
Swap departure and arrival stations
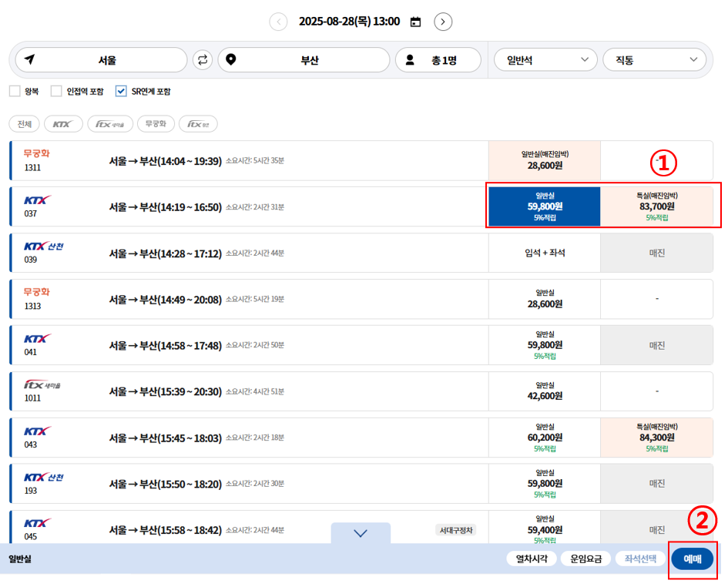coord(202,59)
